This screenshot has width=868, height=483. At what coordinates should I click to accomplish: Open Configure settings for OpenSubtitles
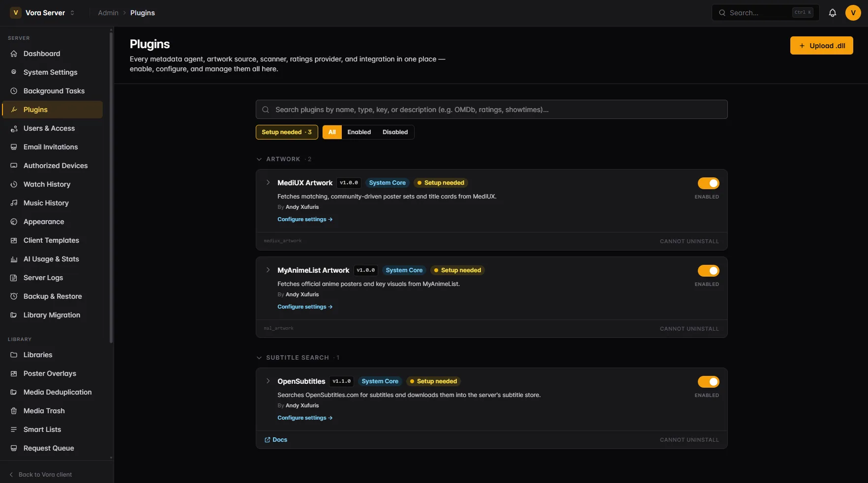[x=305, y=418]
